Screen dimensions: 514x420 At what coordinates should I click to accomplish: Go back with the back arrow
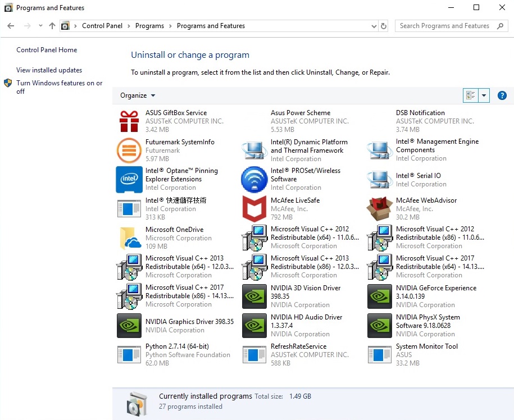[11, 26]
